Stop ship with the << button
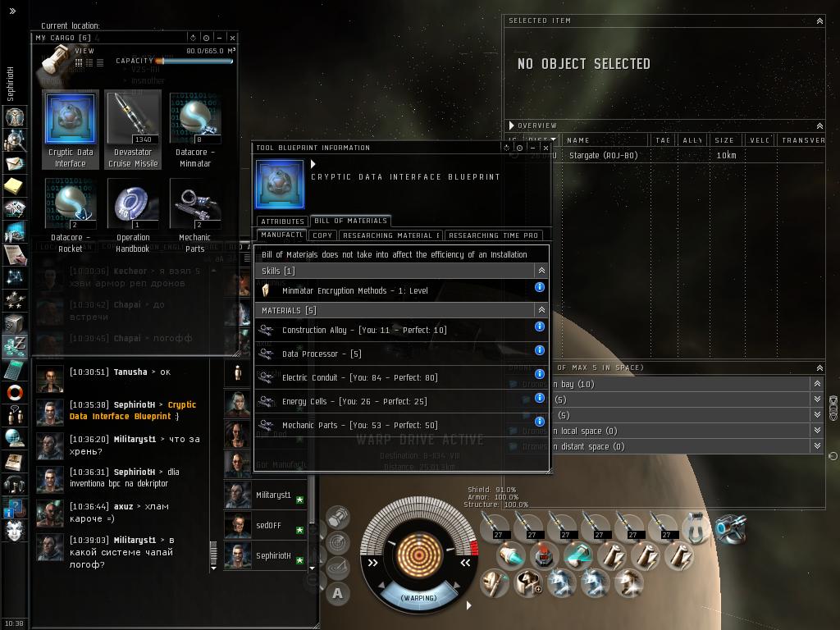This screenshot has height=630, width=840. coord(465,563)
